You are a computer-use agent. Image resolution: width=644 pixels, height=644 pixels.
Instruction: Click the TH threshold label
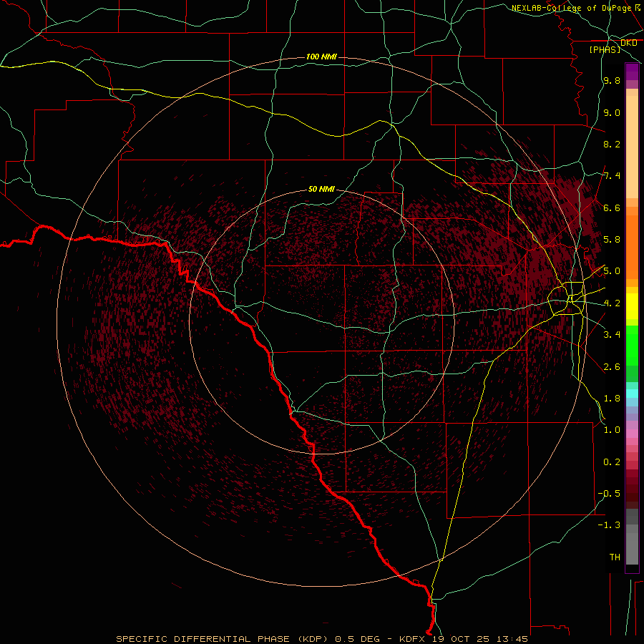tap(615, 557)
